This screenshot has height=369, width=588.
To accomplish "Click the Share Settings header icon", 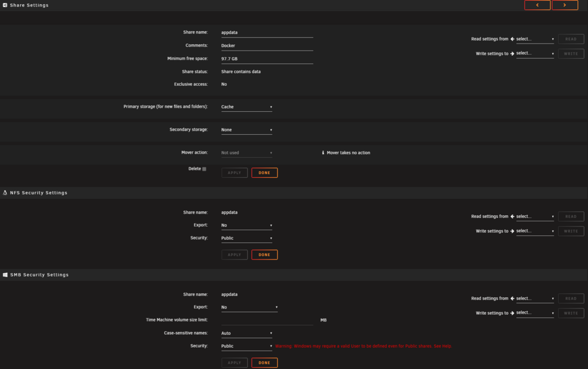I will [5, 5].
